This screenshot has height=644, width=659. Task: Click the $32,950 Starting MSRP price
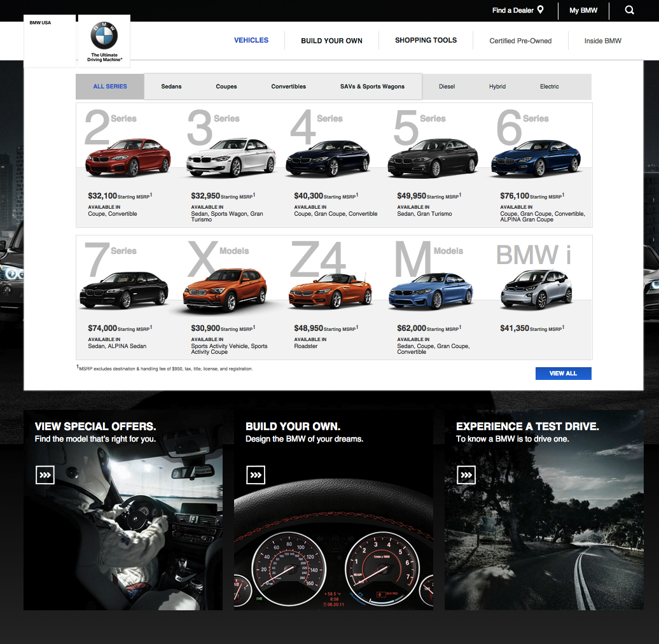tap(223, 196)
